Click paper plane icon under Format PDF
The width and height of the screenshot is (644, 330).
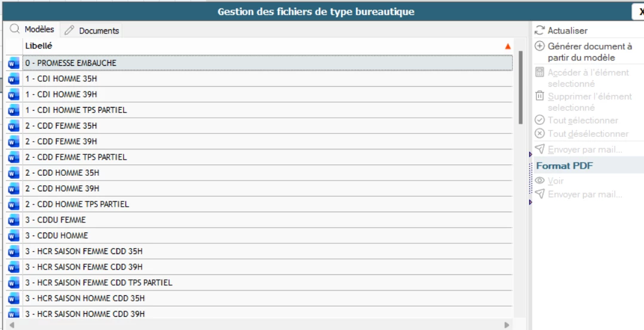coord(539,194)
